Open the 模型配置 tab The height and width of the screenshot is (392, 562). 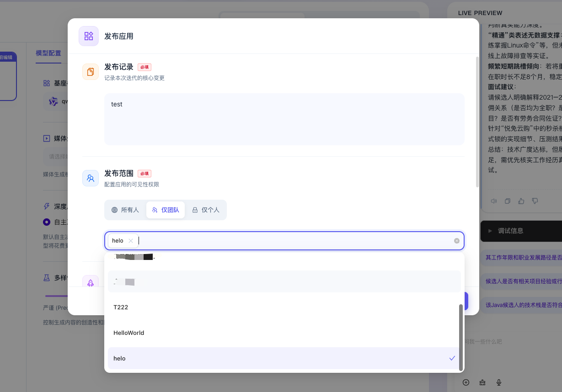tap(48, 53)
